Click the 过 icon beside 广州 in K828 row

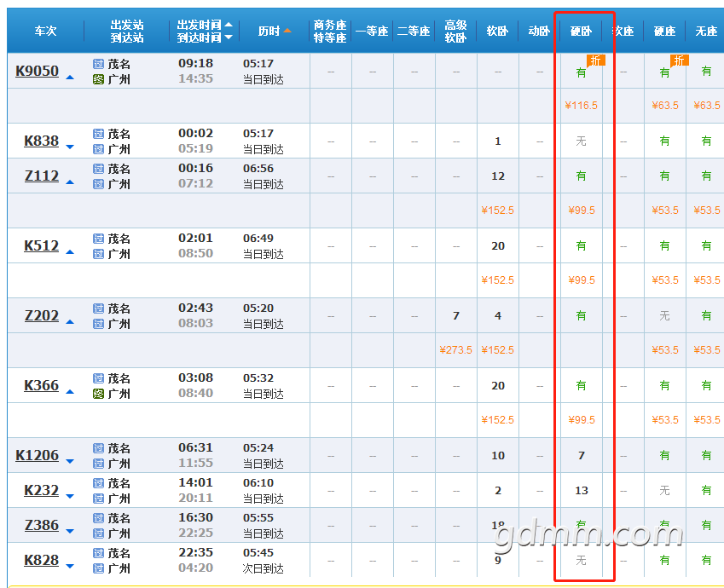click(x=98, y=568)
